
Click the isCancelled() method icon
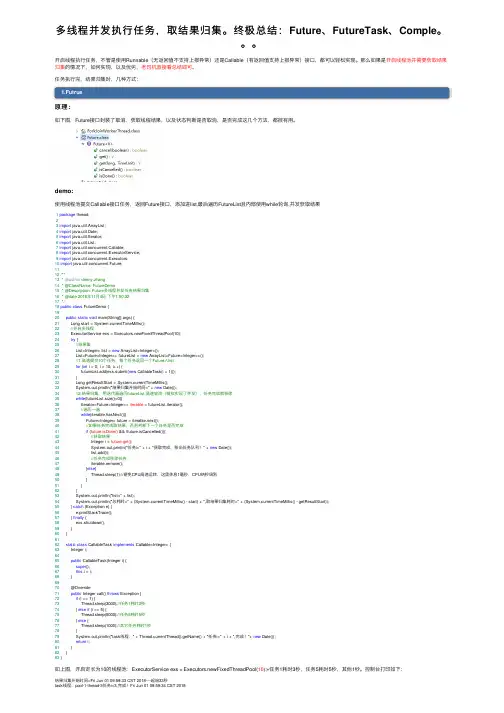click(96, 170)
